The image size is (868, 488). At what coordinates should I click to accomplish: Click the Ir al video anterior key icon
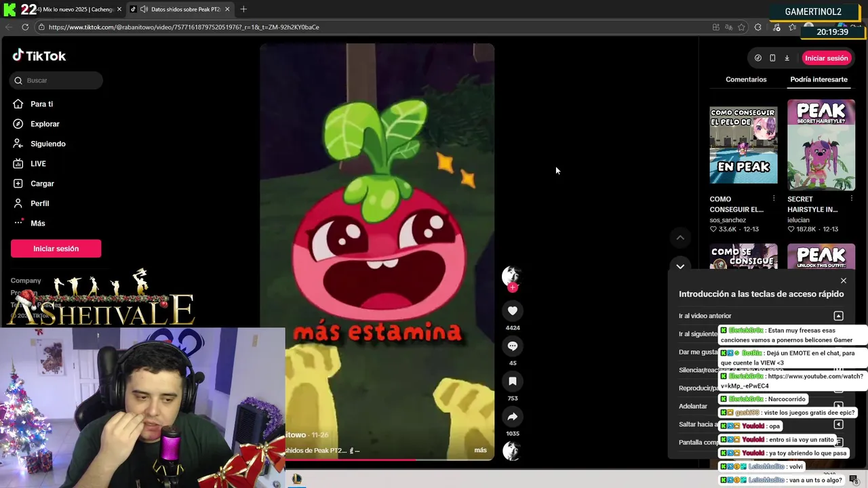point(838,316)
